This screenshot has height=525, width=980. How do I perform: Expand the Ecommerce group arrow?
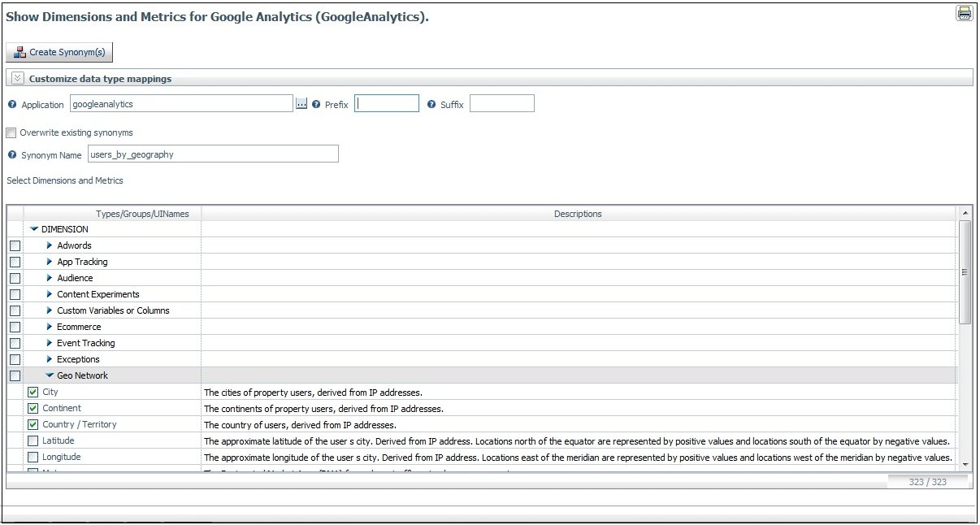point(50,327)
